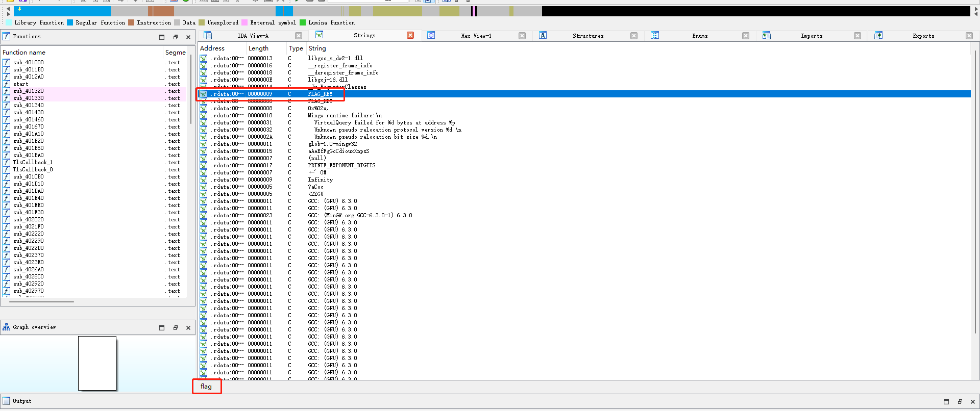
Task: Close the Structures tab
Action: tap(634, 36)
